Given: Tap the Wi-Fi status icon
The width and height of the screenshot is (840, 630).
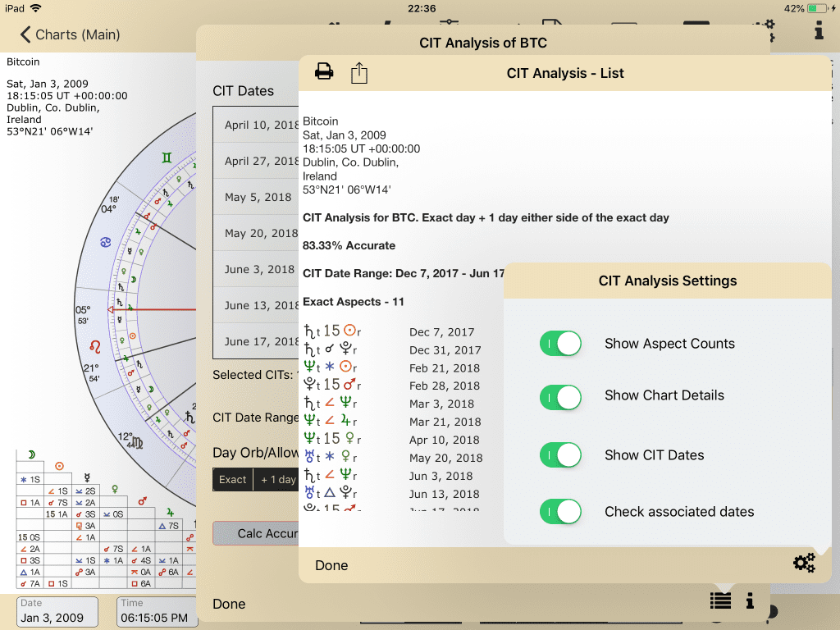Looking at the screenshot, I should point(36,8).
